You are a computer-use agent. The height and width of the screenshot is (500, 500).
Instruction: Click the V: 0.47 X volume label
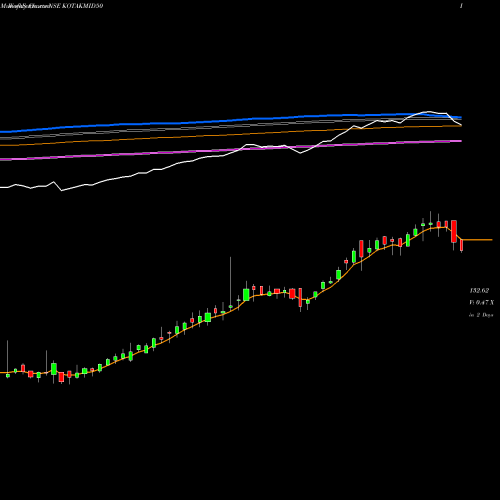tap(482, 302)
